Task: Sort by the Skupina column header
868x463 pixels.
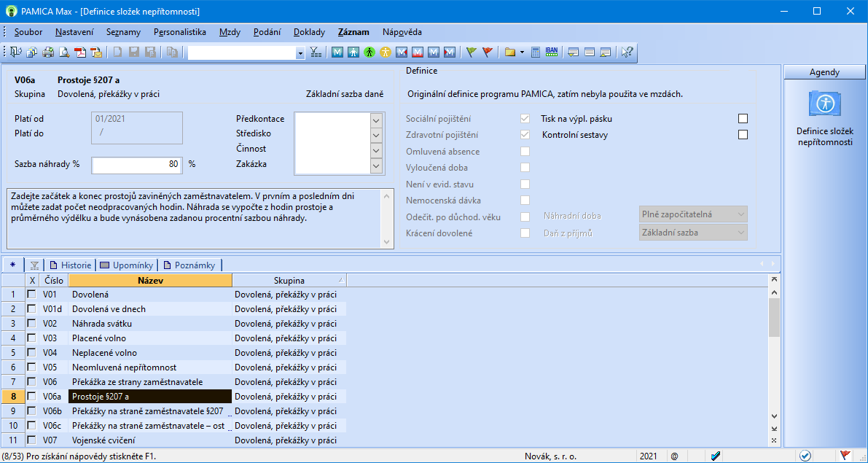Action: [289, 280]
